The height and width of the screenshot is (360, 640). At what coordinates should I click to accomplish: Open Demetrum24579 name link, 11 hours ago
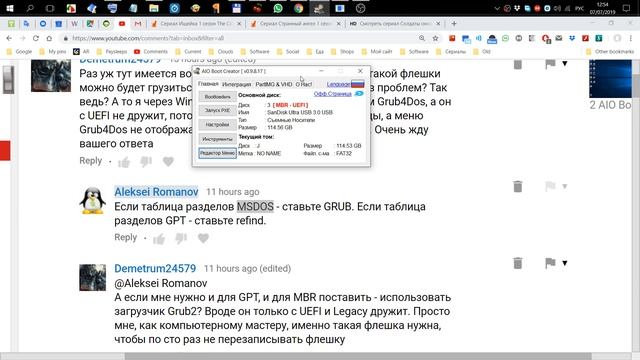click(x=155, y=268)
